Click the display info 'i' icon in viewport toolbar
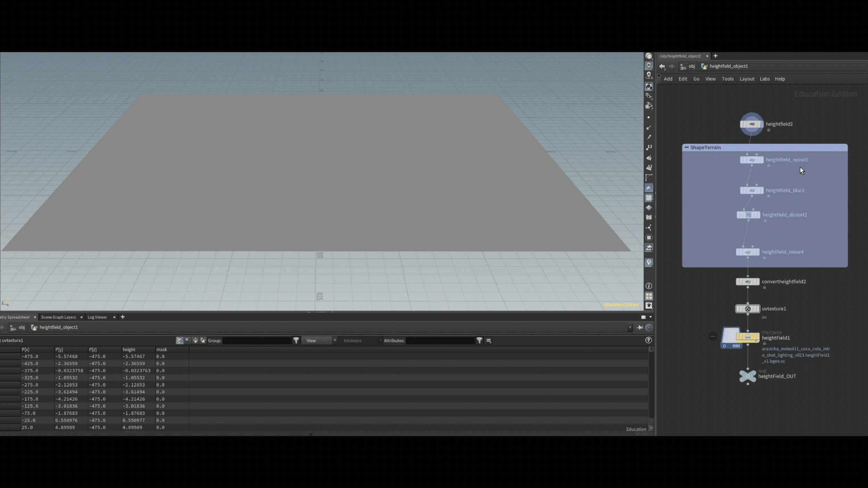Screen dimensions: 868x488 click(x=649, y=286)
